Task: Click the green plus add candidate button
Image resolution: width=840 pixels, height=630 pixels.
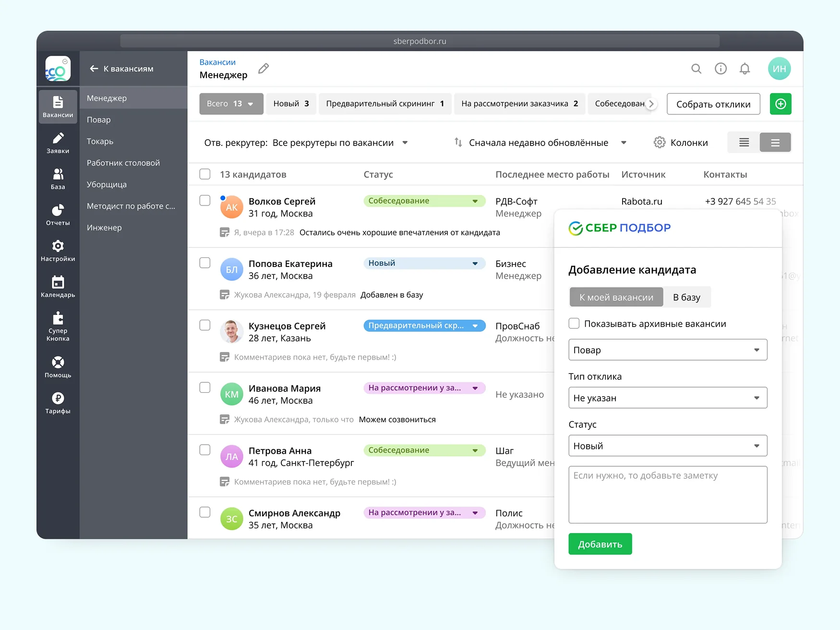Action: (x=780, y=104)
